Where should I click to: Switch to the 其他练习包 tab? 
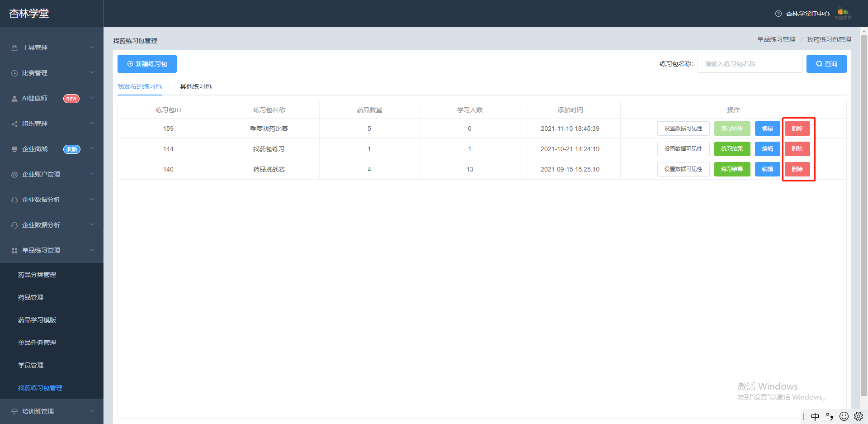click(196, 86)
